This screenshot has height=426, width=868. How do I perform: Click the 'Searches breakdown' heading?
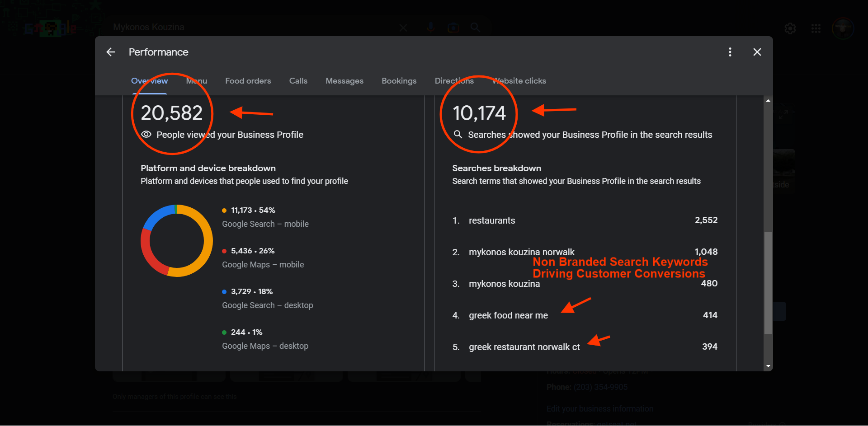[x=496, y=168]
